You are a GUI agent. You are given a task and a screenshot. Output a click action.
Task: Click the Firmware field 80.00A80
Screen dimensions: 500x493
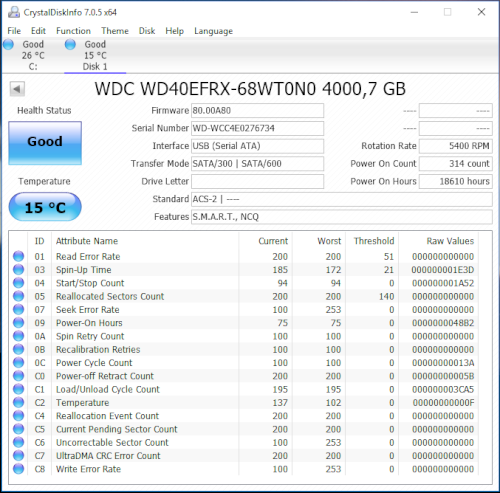pyautogui.click(x=257, y=111)
